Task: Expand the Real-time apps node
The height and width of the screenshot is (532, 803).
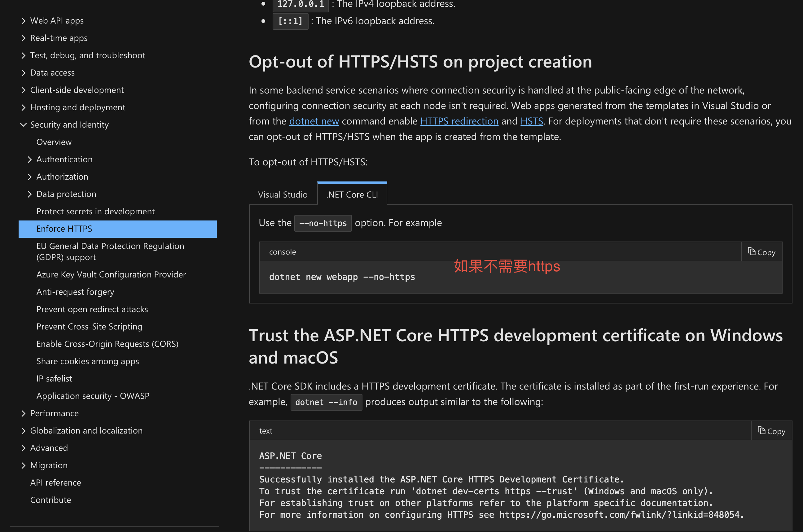Action: point(23,38)
